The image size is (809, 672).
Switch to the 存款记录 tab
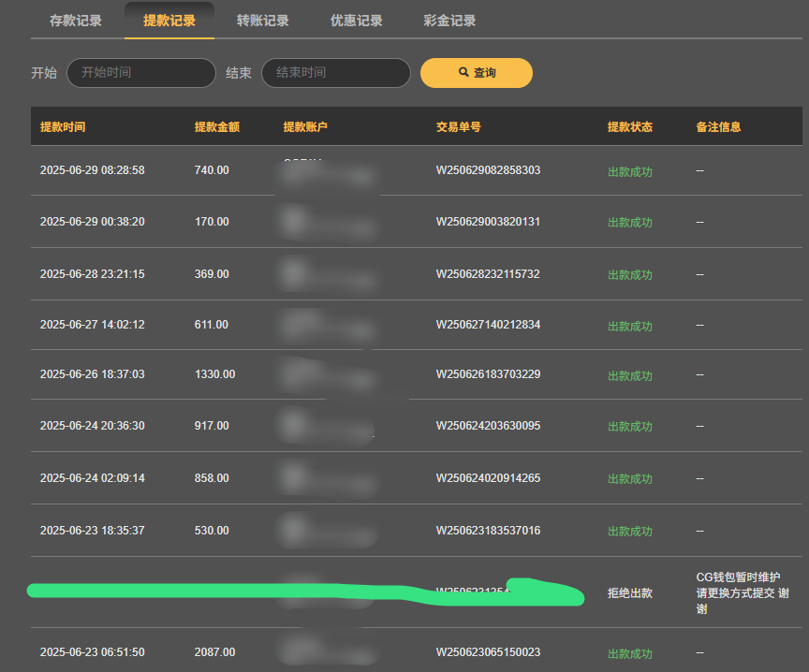76,21
